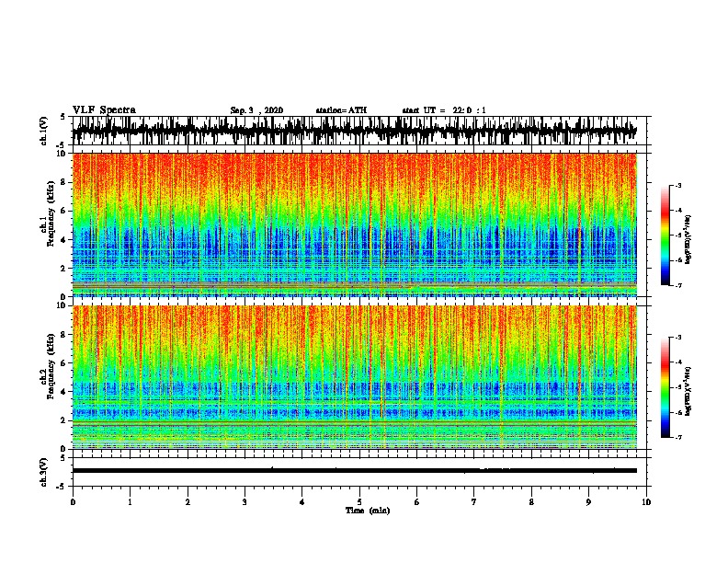Screen dimensions: 728x563
Task: Click the '-7' label on upper color scale
Action: tap(677, 285)
